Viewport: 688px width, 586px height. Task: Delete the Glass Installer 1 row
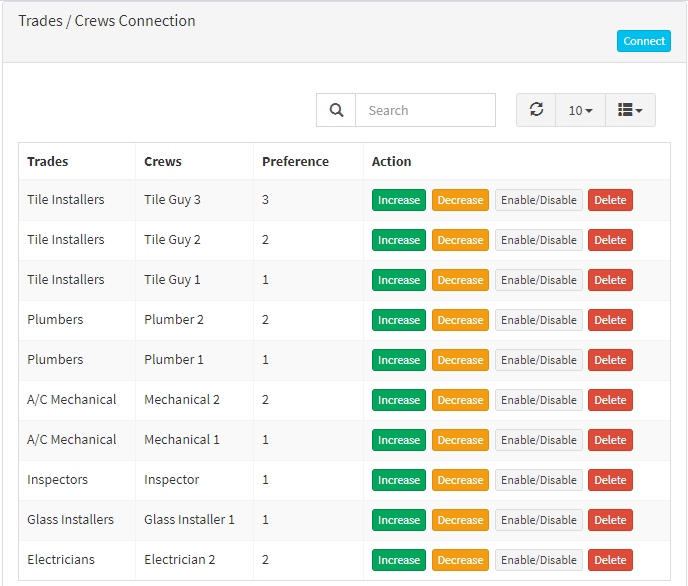coord(610,520)
